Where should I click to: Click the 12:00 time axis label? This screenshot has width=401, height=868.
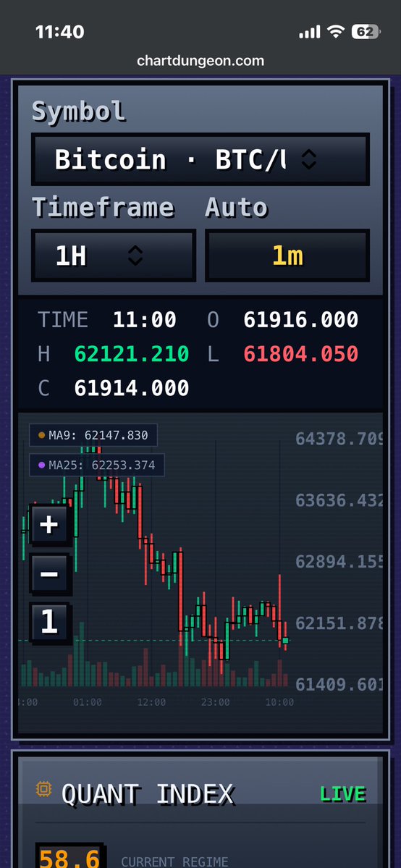point(151,702)
